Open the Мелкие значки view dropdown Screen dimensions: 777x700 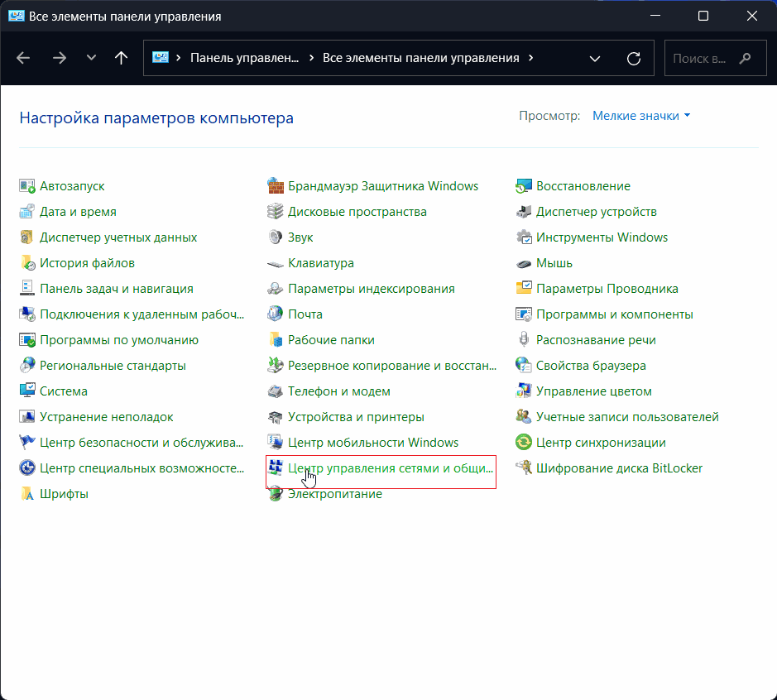point(641,116)
